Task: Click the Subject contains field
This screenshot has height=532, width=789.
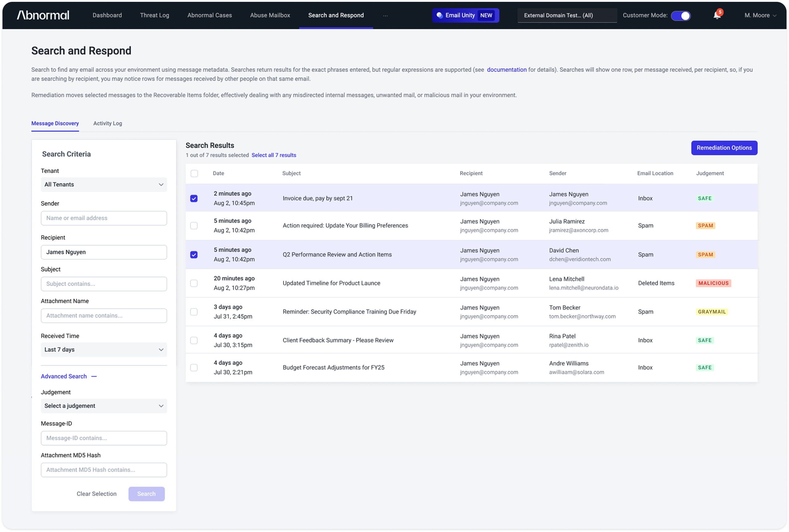Action: point(104,284)
